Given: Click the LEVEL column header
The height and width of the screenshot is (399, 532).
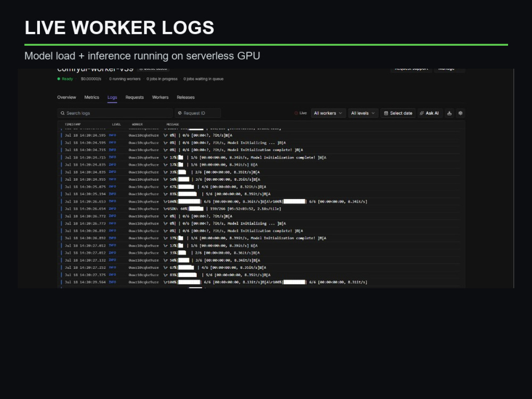Looking at the screenshot, I should click(x=117, y=124).
